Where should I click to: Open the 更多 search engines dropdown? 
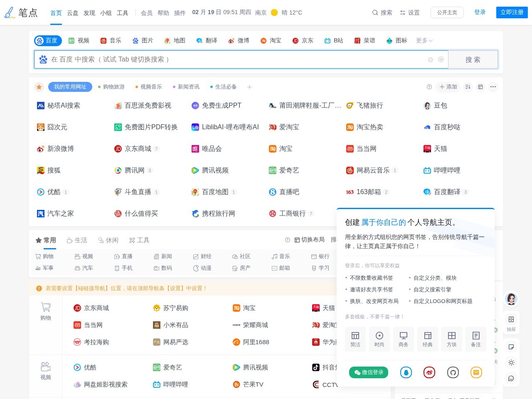[x=424, y=40]
